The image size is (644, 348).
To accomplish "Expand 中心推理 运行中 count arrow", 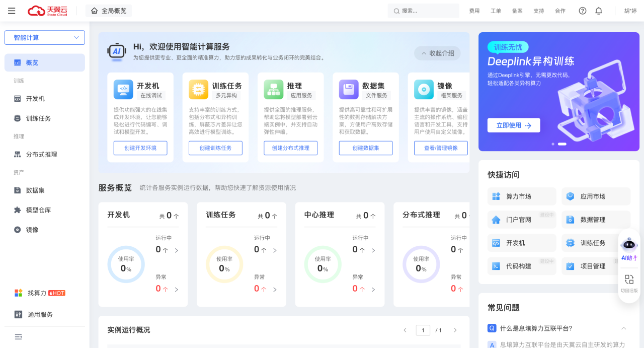I will (373, 250).
